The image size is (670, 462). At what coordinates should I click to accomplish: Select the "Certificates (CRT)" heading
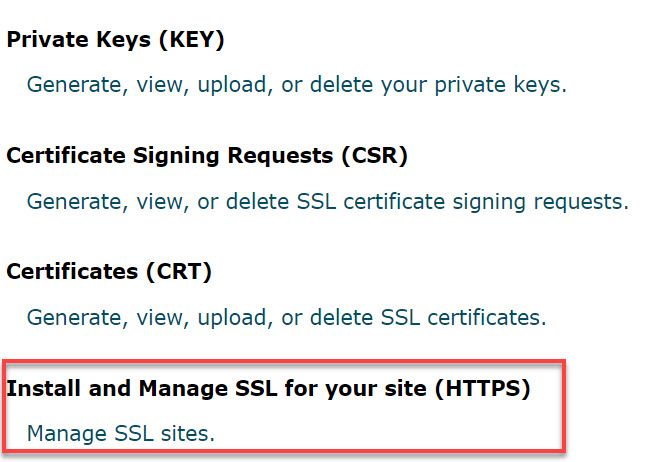click(109, 271)
